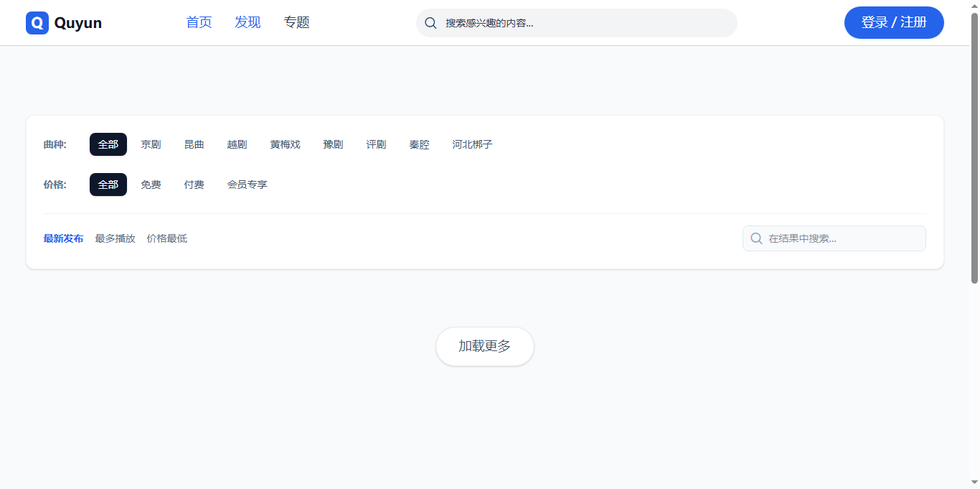Choose the 黄梅戏 genre filter

pyautogui.click(x=285, y=144)
